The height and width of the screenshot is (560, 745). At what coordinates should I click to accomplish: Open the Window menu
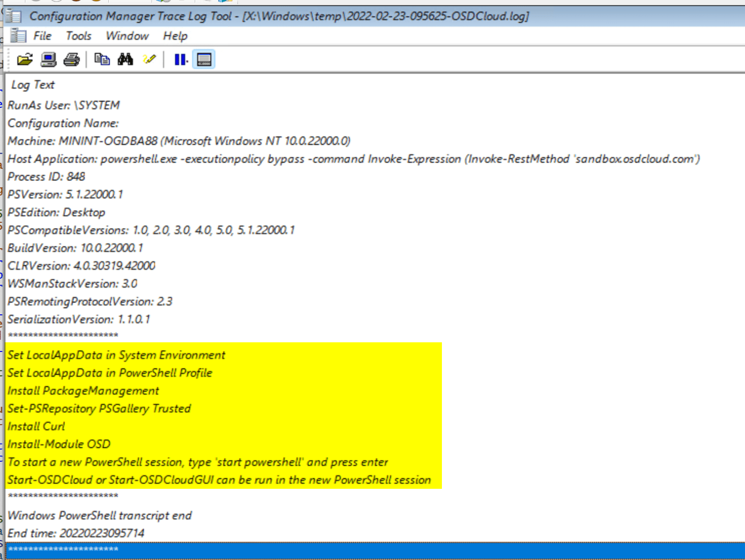pos(127,36)
